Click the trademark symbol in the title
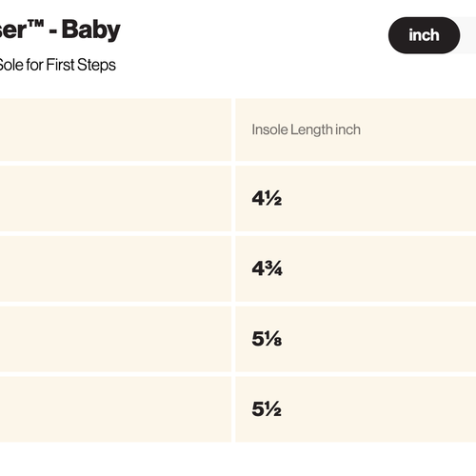476x476 pixels. (35, 24)
